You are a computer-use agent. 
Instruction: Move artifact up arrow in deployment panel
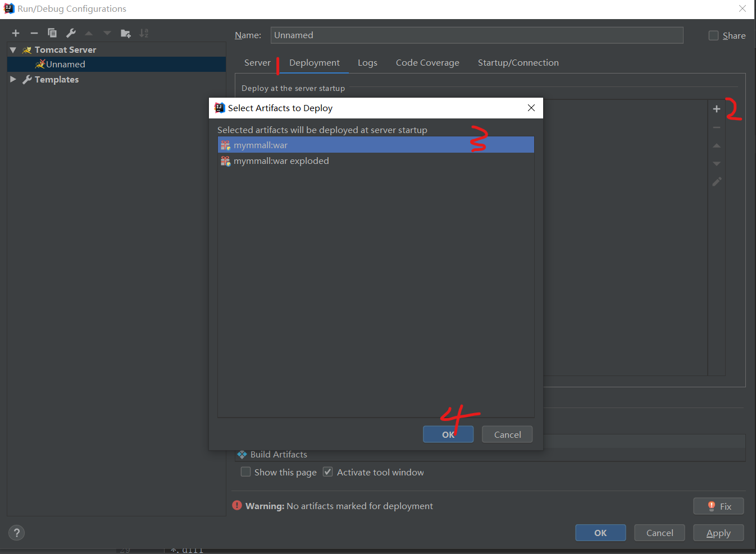click(x=717, y=145)
